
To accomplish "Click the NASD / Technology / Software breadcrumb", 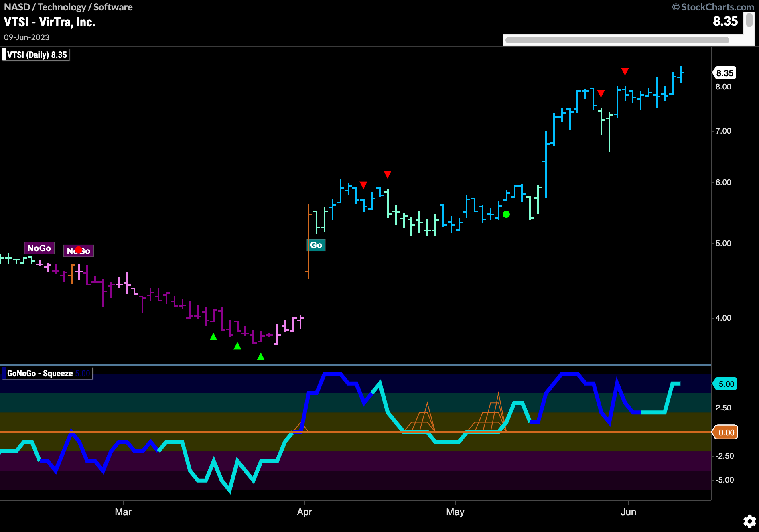I will pos(68,7).
